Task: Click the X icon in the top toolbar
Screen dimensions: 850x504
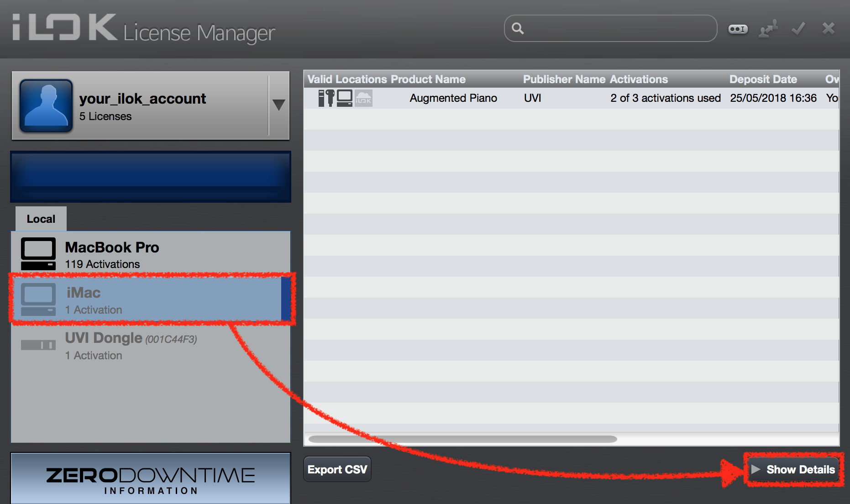Action: point(828,29)
